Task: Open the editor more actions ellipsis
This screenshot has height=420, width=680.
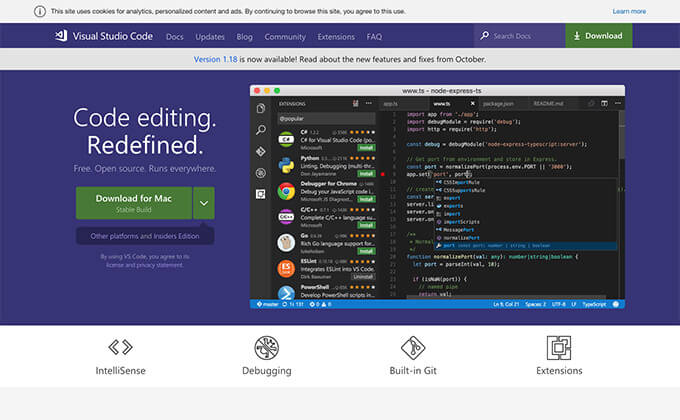Action: (x=618, y=103)
